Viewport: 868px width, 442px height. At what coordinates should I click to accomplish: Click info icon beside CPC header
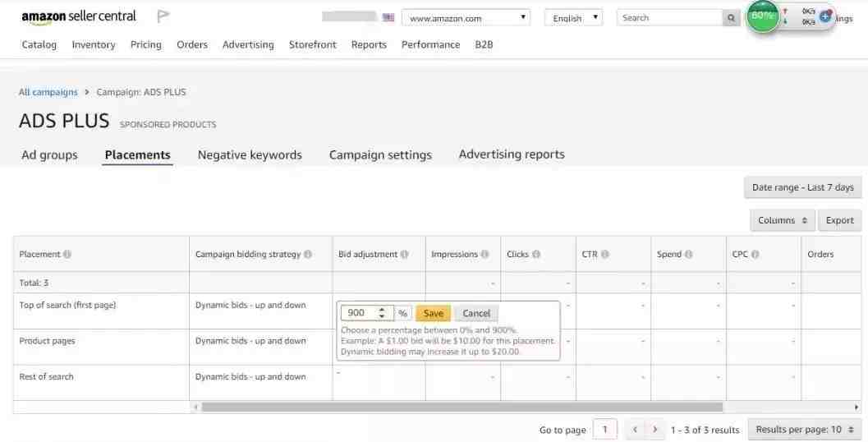click(x=755, y=254)
